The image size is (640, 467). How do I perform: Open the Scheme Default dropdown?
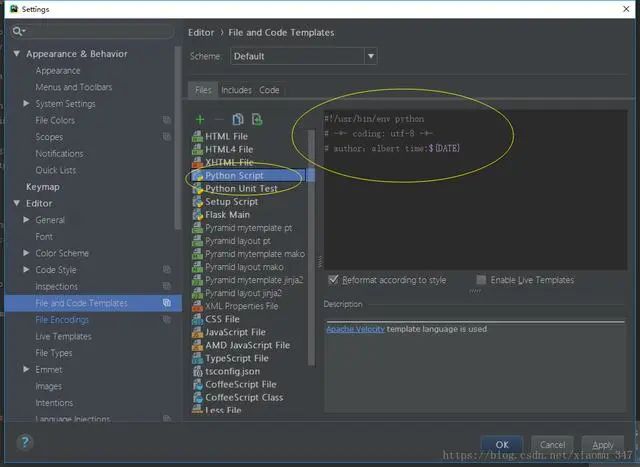coord(303,56)
